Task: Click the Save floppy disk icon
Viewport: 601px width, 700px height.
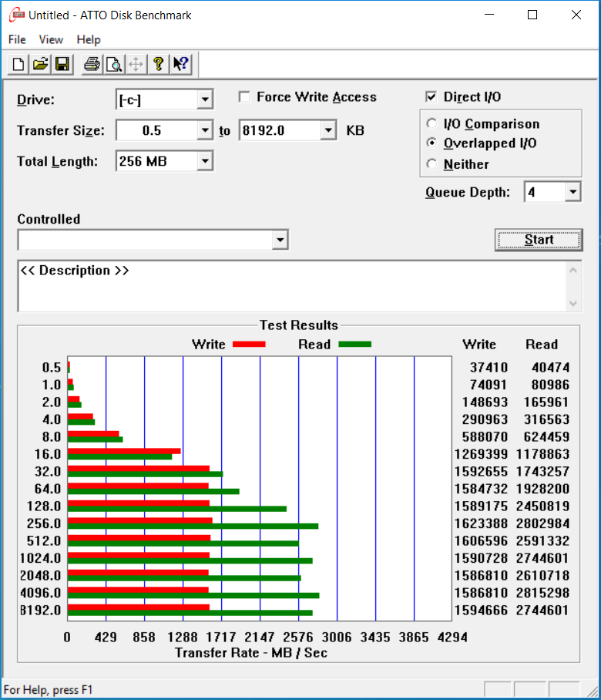Action: point(62,64)
